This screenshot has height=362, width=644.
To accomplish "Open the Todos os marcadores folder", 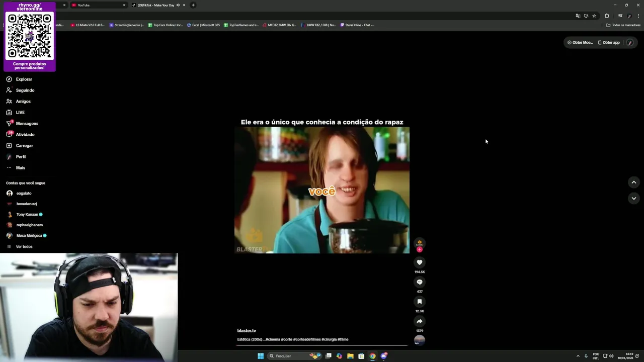I will pyautogui.click(x=623, y=25).
